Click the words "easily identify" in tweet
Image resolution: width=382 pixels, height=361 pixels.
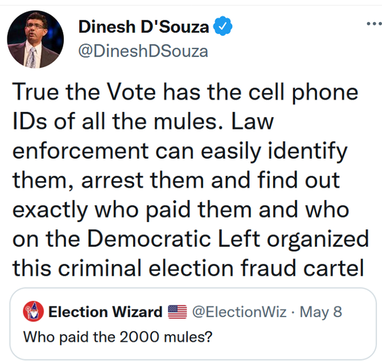274,152
